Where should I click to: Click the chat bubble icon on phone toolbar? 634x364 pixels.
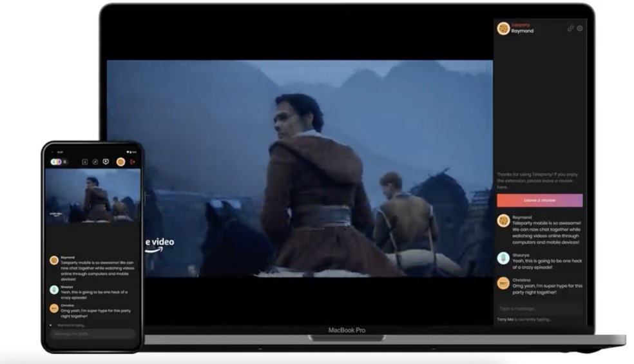[x=106, y=162]
